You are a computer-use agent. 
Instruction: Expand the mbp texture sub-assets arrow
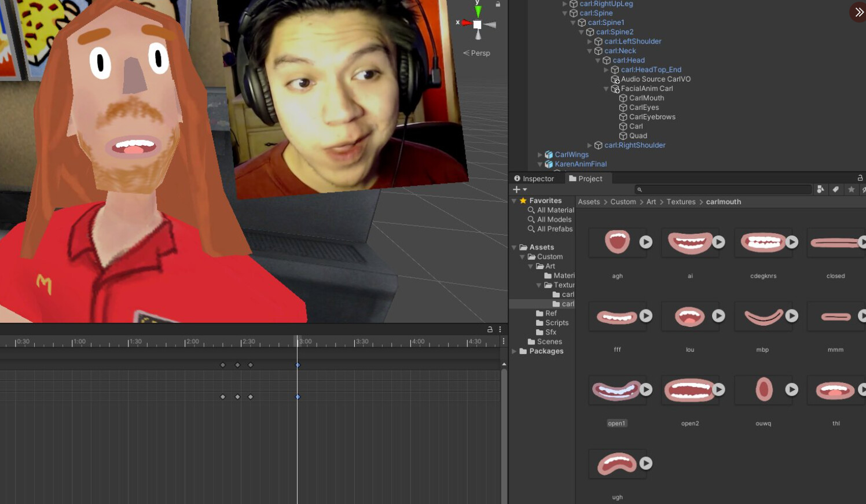[791, 316]
